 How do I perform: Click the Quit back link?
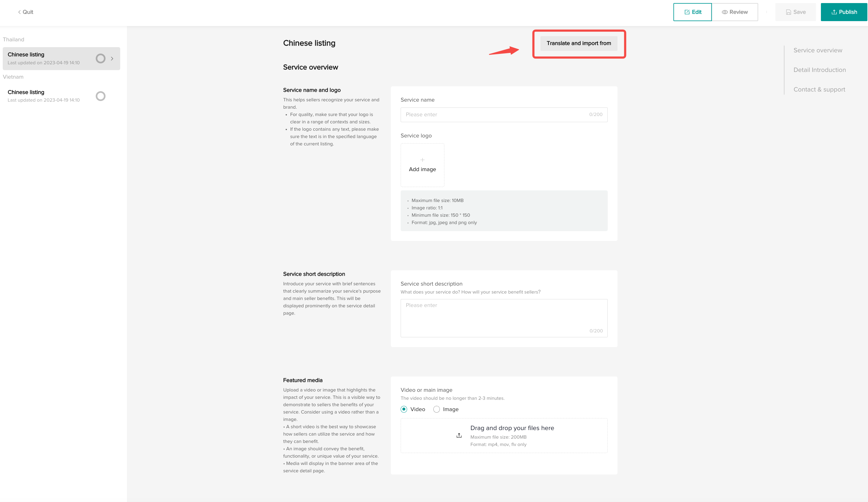(x=25, y=12)
